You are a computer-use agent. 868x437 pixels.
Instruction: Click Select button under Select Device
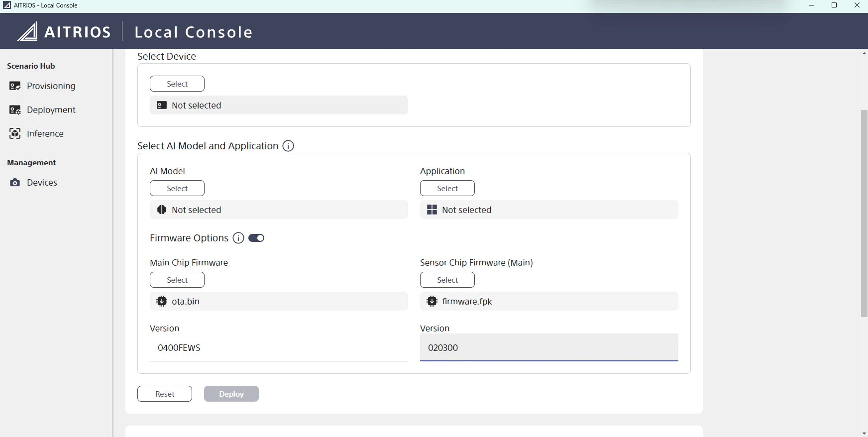[177, 84]
